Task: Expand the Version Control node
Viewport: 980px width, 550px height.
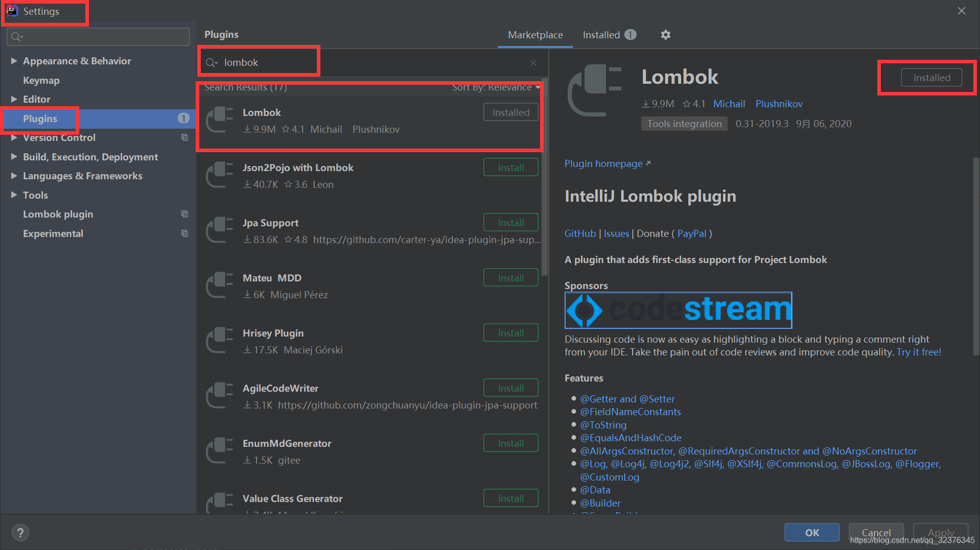Action: point(14,137)
